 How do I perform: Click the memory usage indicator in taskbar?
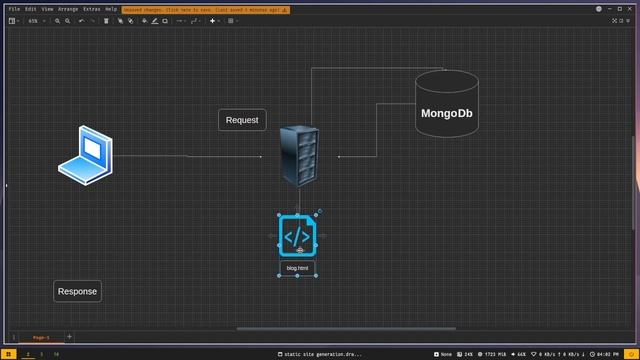point(492,354)
